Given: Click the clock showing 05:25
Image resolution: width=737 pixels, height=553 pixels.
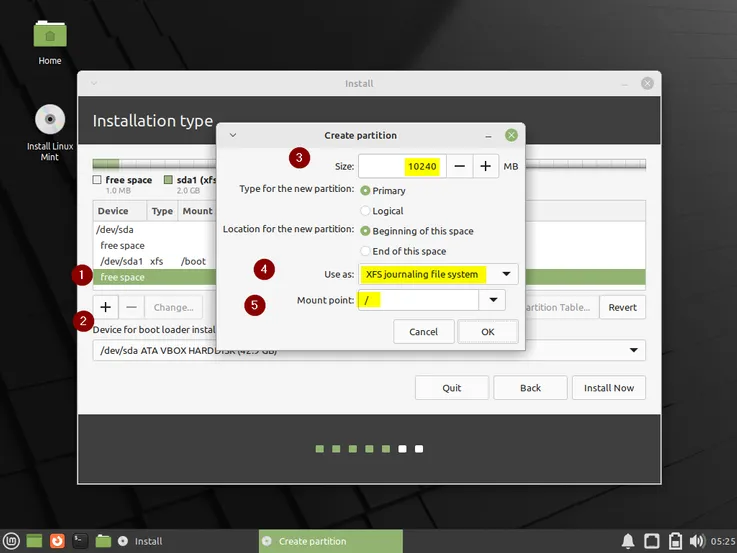Looking at the screenshot, I should click(x=722, y=541).
